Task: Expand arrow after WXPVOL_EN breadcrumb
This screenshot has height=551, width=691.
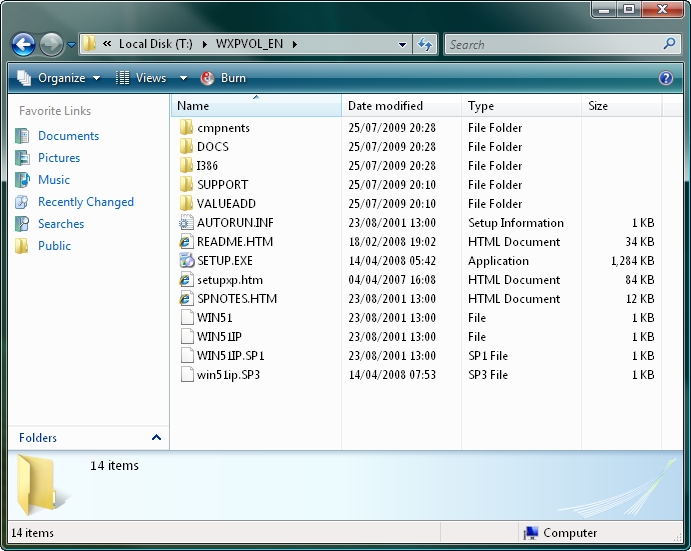Action: click(x=295, y=44)
